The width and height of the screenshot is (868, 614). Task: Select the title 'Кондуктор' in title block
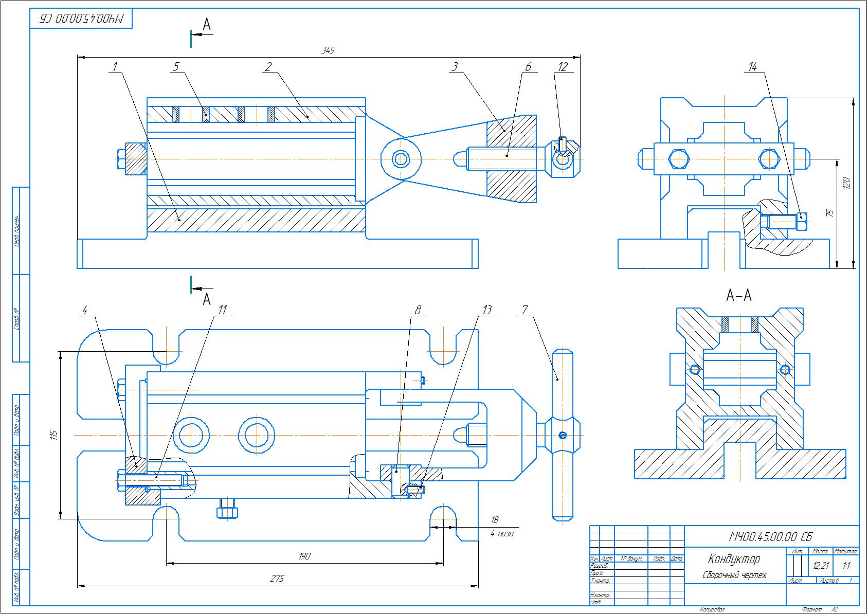734,559
